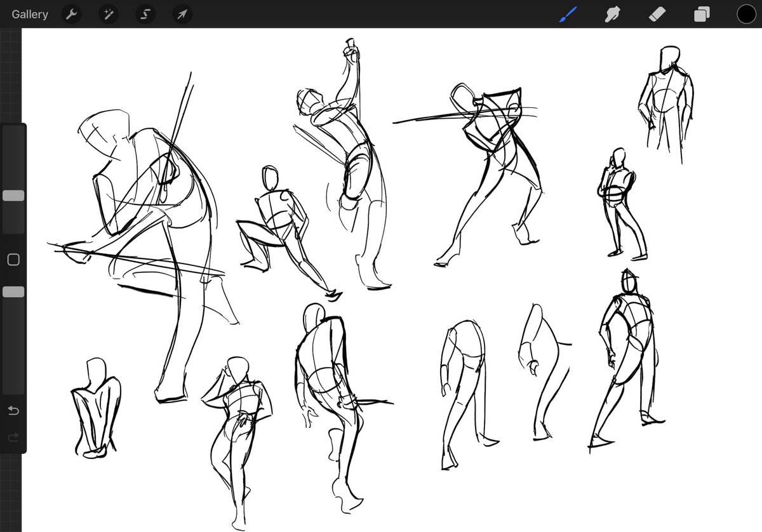762x532 pixels.
Task: Tap the square Modify button in sidebar
Action: (x=13, y=260)
